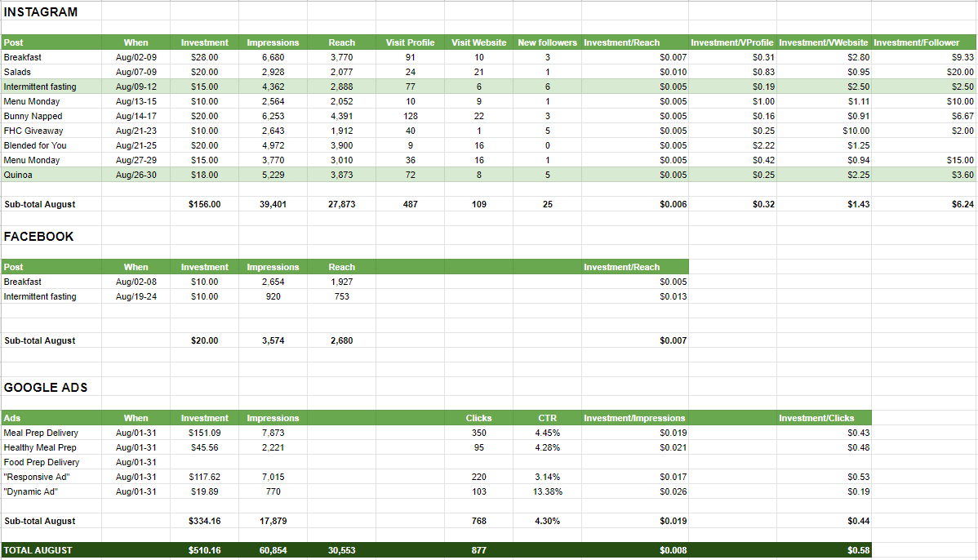Select the Healthy Meal Prep ad cell

click(x=40, y=447)
